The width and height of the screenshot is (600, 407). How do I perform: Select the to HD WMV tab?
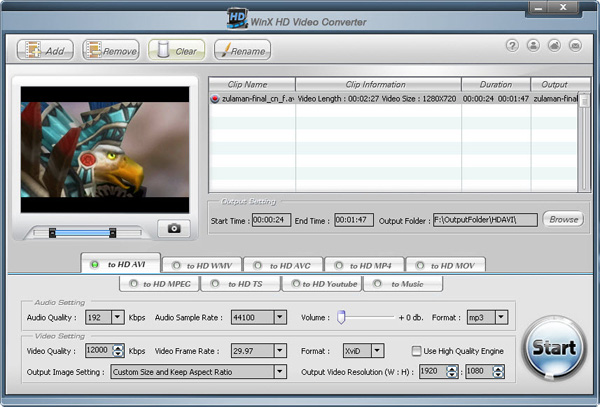[x=202, y=265]
